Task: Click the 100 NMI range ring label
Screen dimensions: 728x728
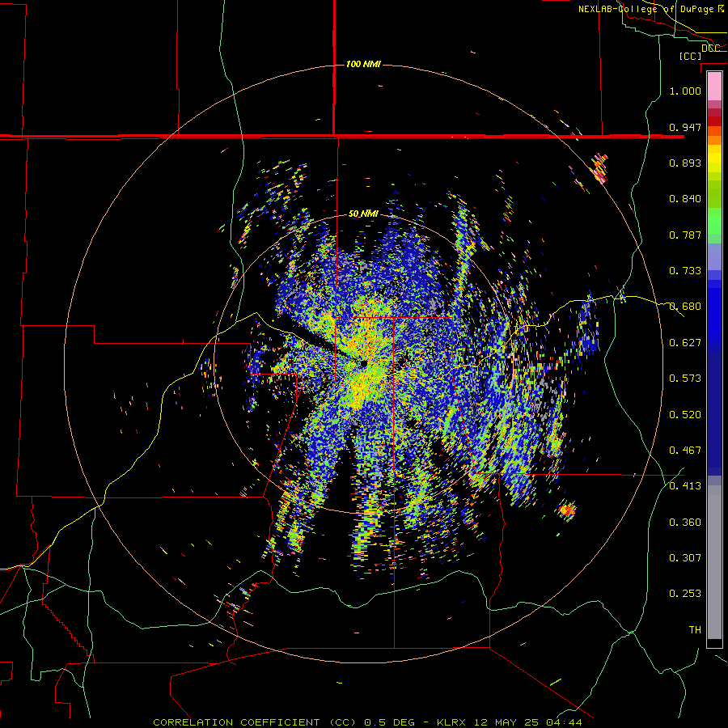Action: (363, 64)
